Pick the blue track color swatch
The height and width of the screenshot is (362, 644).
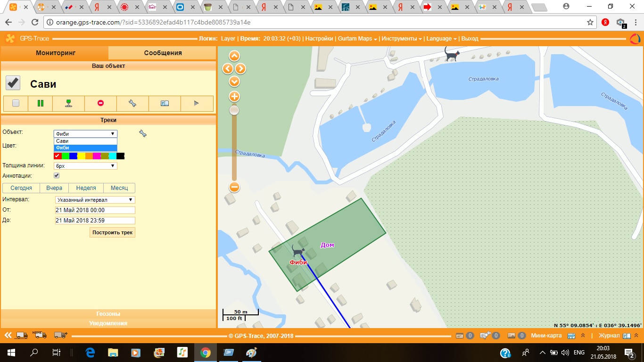pyautogui.click(x=73, y=156)
